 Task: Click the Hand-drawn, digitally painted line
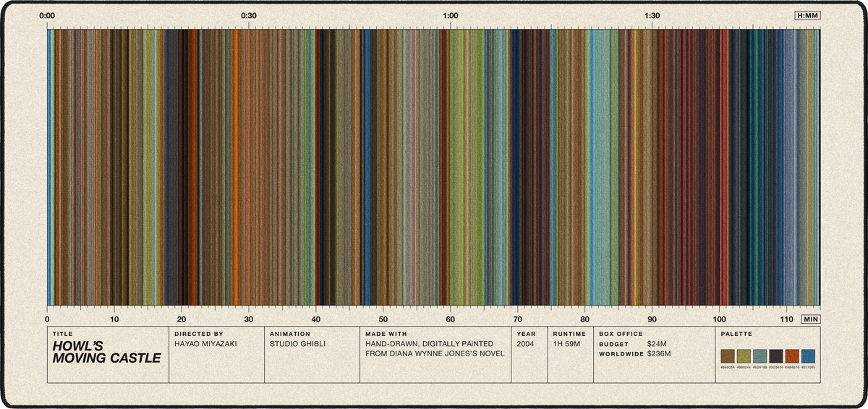tap(430, 344)
